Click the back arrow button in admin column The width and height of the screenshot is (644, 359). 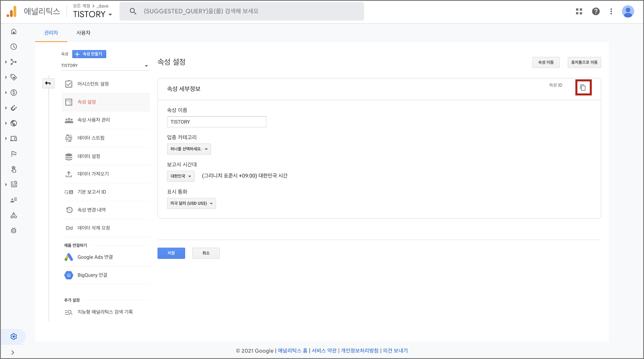[48, 83]
